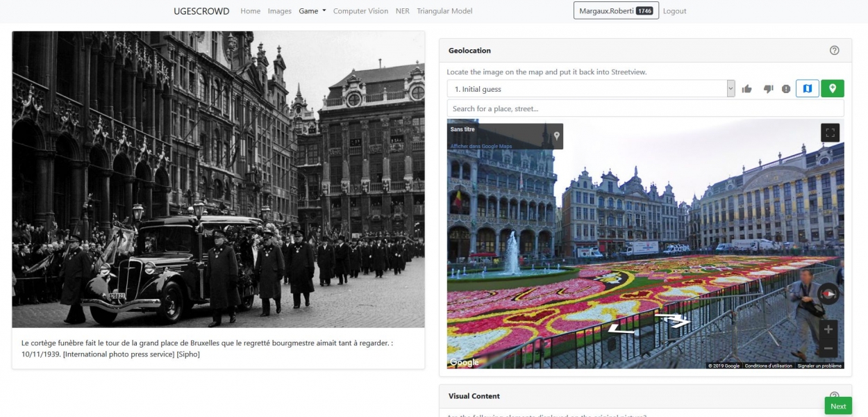
Task: Click the Sans titre label
Action: click(462, 129)
